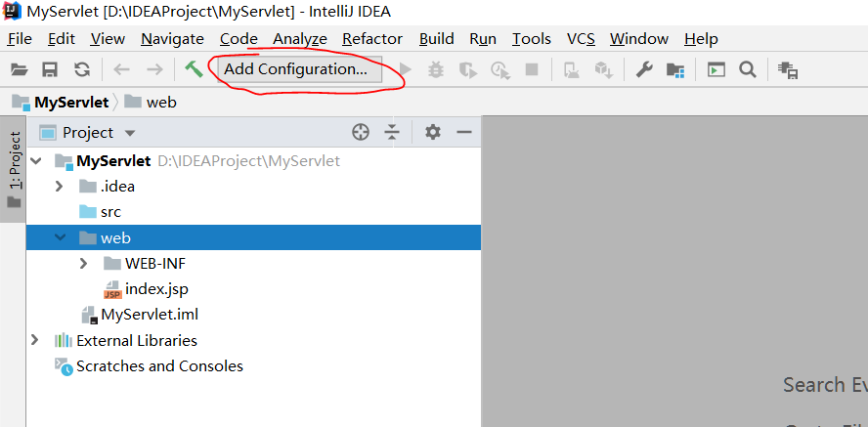Click the Synchronize refresh icon
This screenshot has width=868, height=427.
coord(82,69)
